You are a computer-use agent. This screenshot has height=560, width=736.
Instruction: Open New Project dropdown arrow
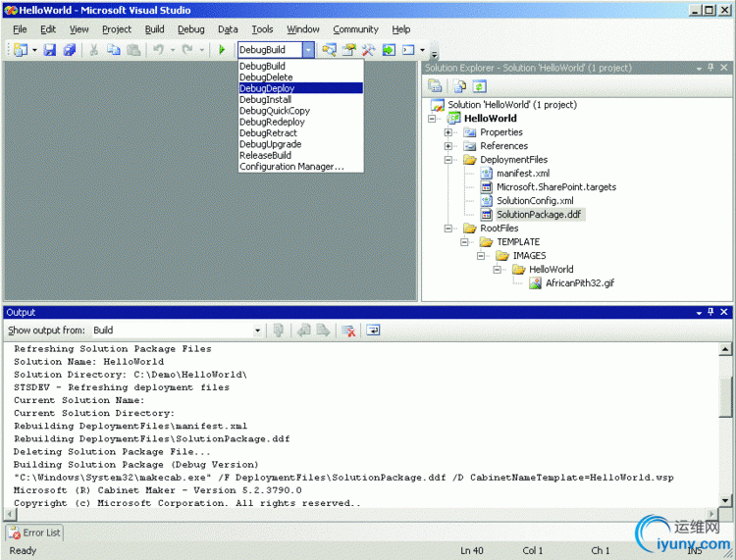[34, 50]
